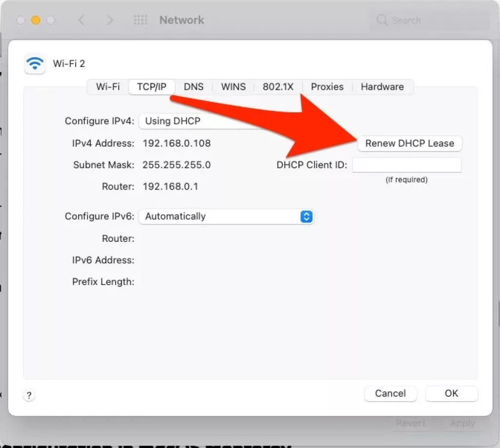Click the Configure IPv6 label
500x448 pixels.
tap(100, 216)
